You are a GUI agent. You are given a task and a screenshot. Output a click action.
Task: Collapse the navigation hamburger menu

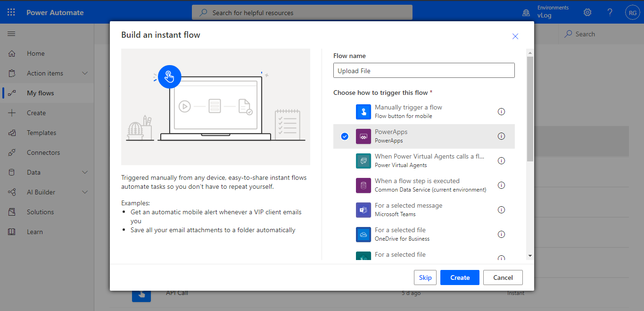(x=12, y=34)
